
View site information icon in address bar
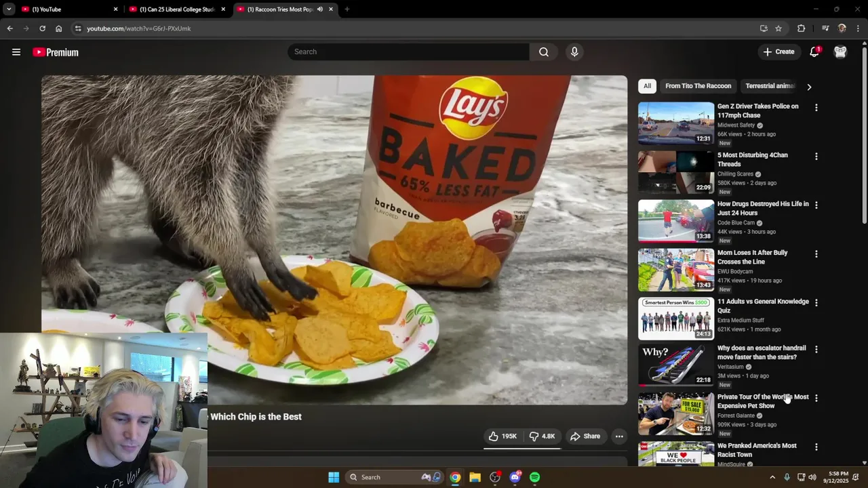tap(78, 28)
